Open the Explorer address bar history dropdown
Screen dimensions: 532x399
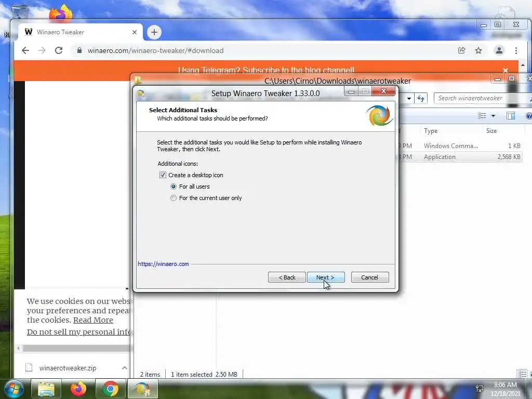pos(409,98)
